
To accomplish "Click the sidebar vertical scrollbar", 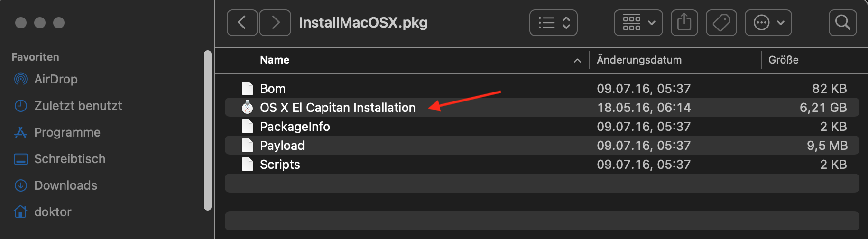I will (207, 130).
